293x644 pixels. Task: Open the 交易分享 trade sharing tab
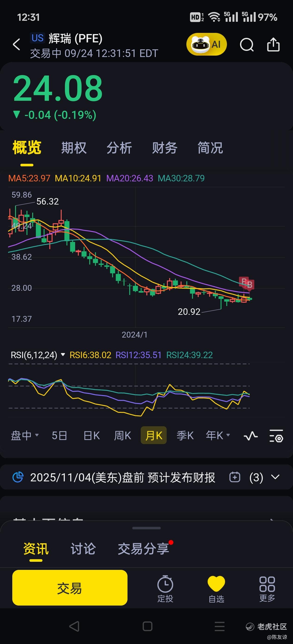(143, 549)
